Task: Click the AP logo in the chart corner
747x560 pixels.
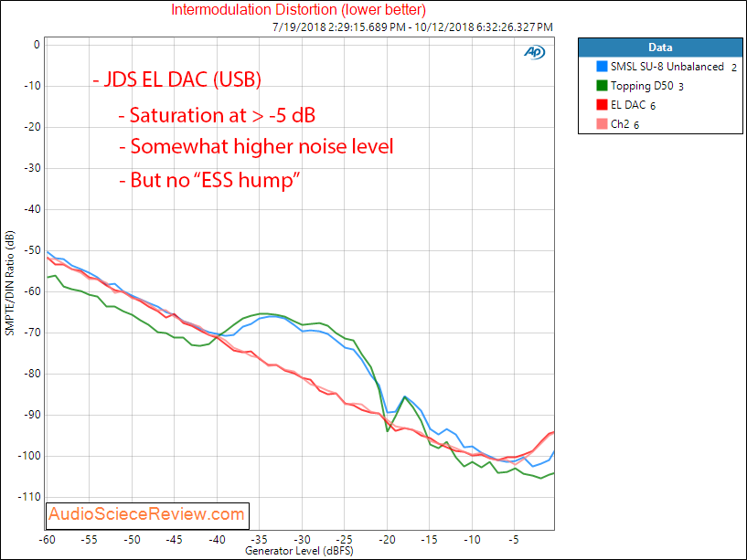Action: tap(534, 52)
